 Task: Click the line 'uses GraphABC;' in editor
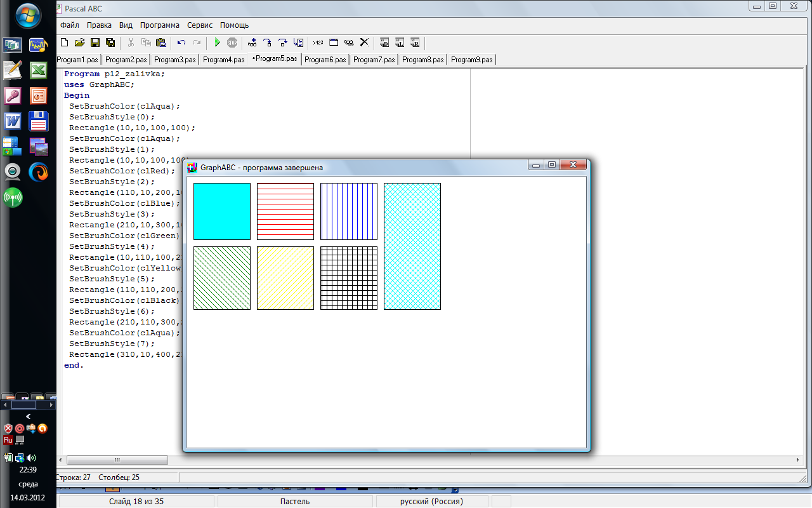[99, 84]
